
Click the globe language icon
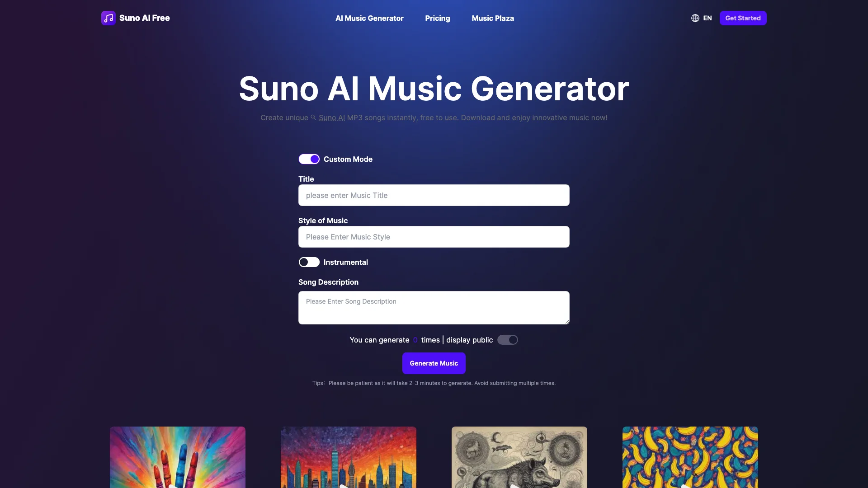coord(695,18)
